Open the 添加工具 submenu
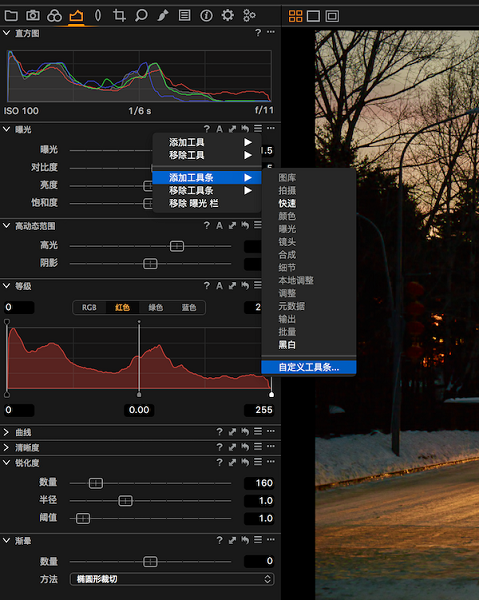Viewport: 479px width, 600px height. click(207, 142)
